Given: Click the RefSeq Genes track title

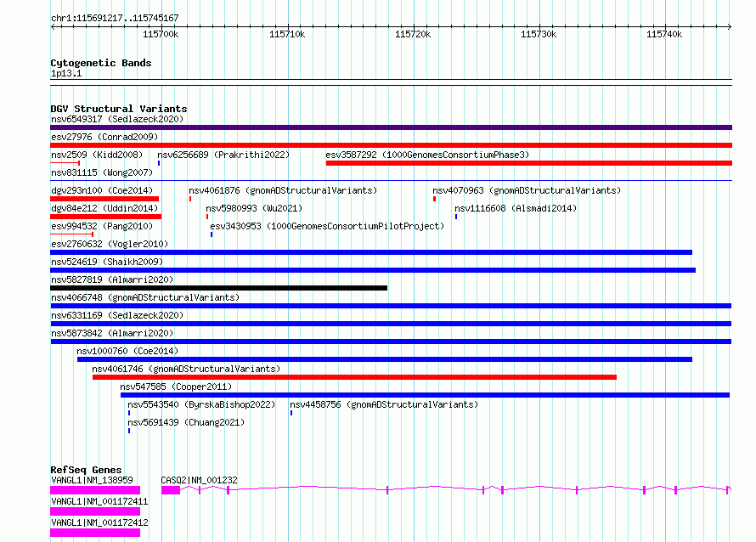Looking at the screenshot, I should pos(87,470).
